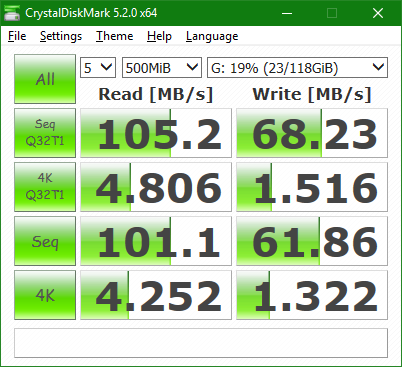
Task: Open the File menu
Action: (17, 36)
